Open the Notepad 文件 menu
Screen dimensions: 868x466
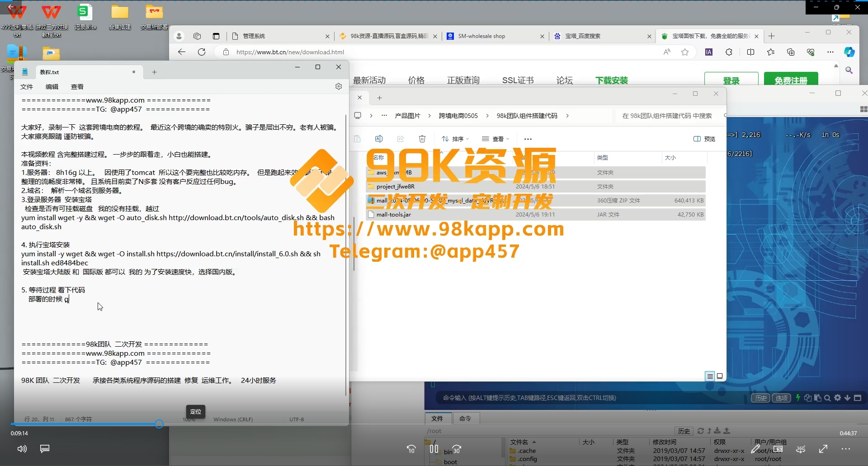pos(27,87)
